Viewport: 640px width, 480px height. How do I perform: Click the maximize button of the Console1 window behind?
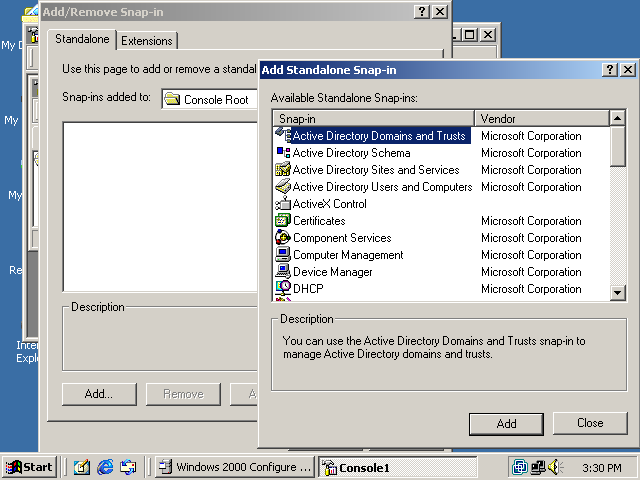[469, 35]
